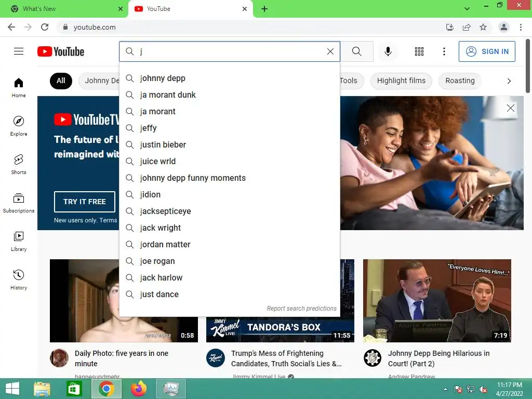Open the Chrome profile avatar
The width and height of the screenshot is (532, 399).
point(504,27)
